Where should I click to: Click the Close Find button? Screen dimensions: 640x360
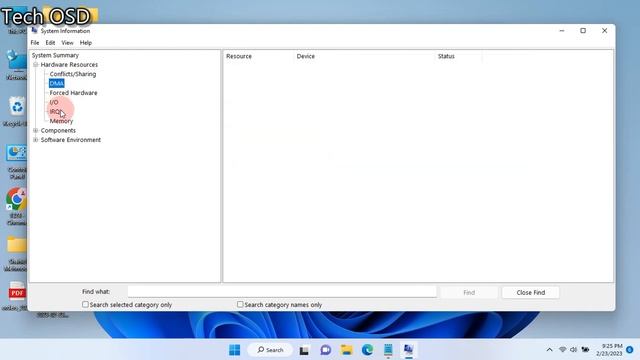click(x=531, y=292)
